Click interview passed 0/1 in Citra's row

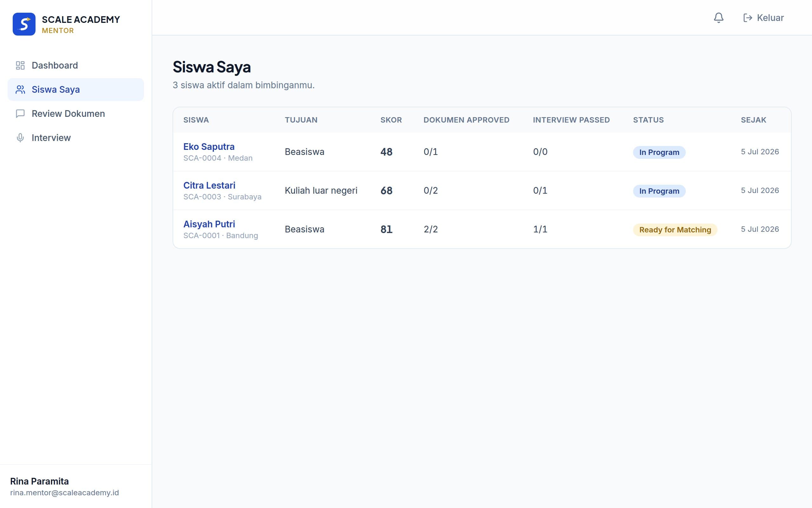coord(540,190)
